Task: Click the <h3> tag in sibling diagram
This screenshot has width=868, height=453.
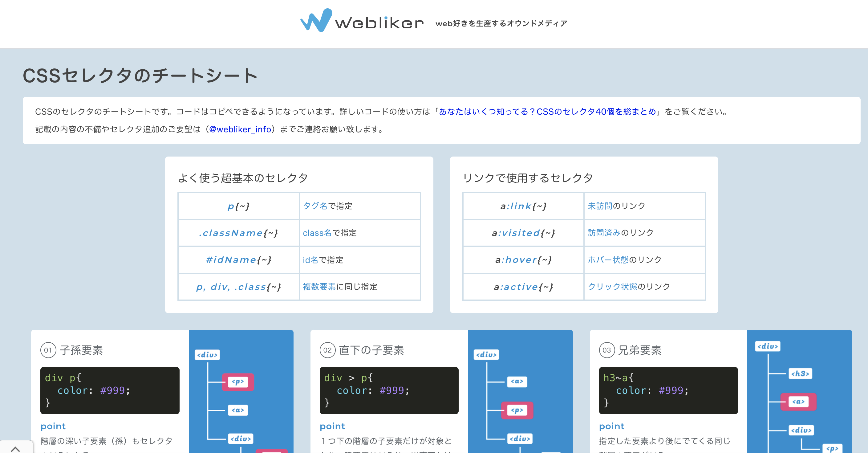Action: pos(800,373)
